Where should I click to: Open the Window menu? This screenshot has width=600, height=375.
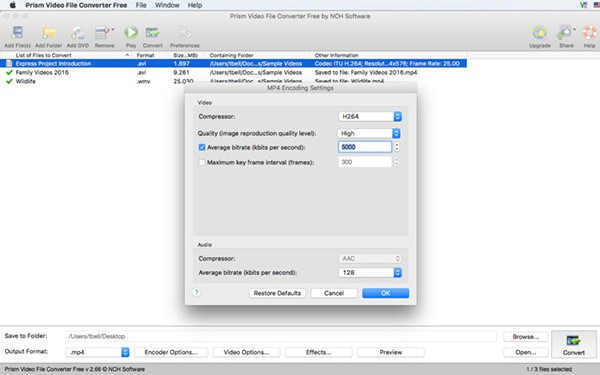click(167, 5)
